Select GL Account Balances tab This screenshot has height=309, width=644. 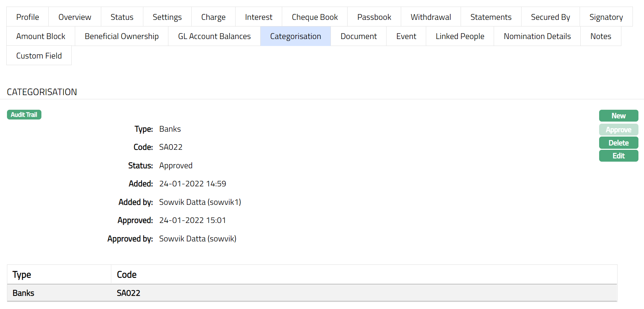[x=214, y=36]
